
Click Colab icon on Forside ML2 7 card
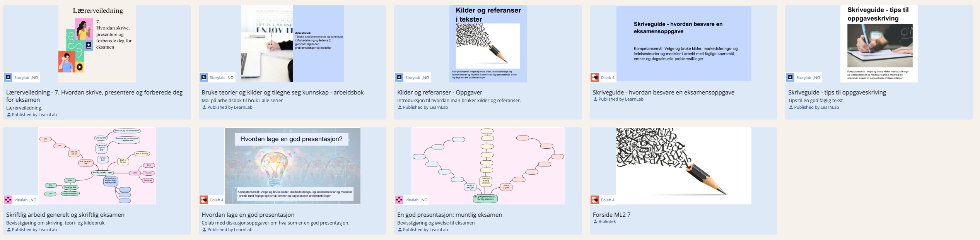tap(595, 200)
